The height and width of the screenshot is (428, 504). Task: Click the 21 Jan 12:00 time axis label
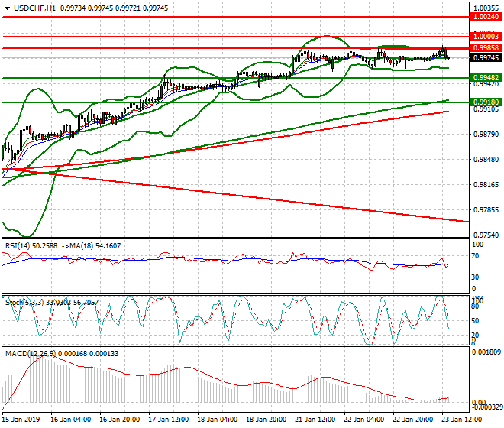coord(315,420)
